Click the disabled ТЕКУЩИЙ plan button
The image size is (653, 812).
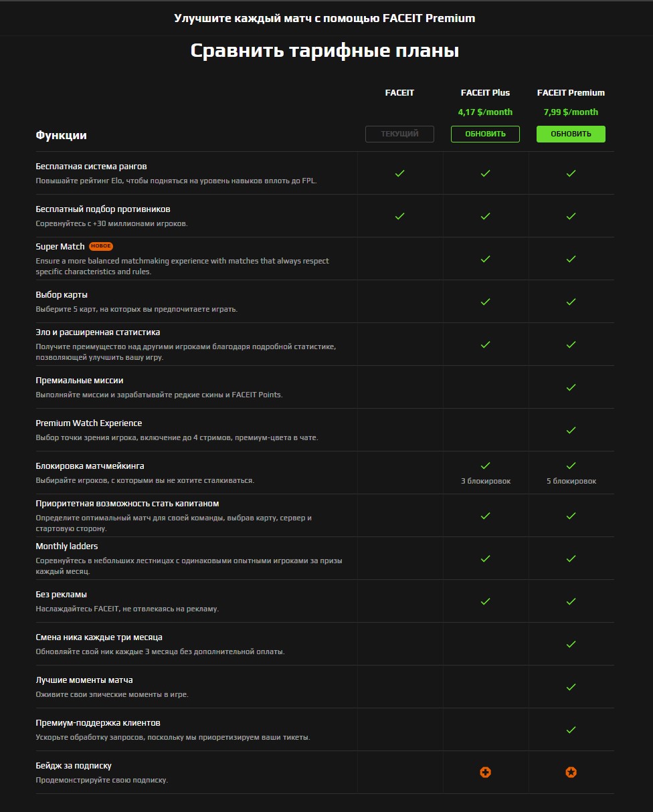(x=399, y=134)
